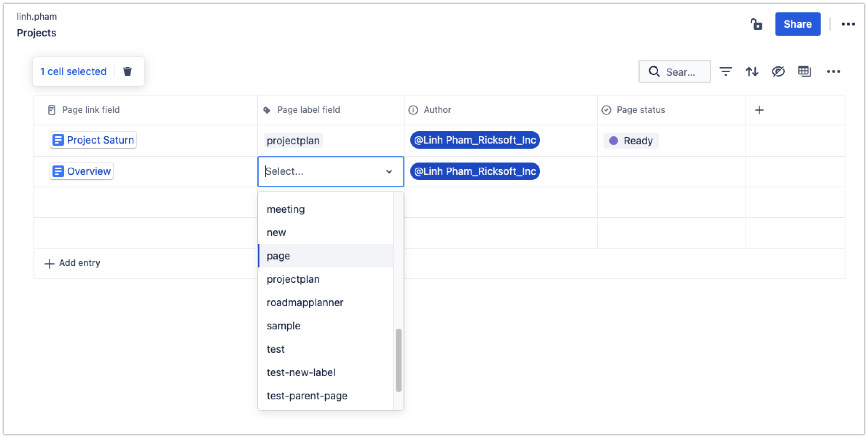Toggle hidden fields with the eye-slash icon
Viewport: 868px width, 438px height.
[x=779, y=71]
